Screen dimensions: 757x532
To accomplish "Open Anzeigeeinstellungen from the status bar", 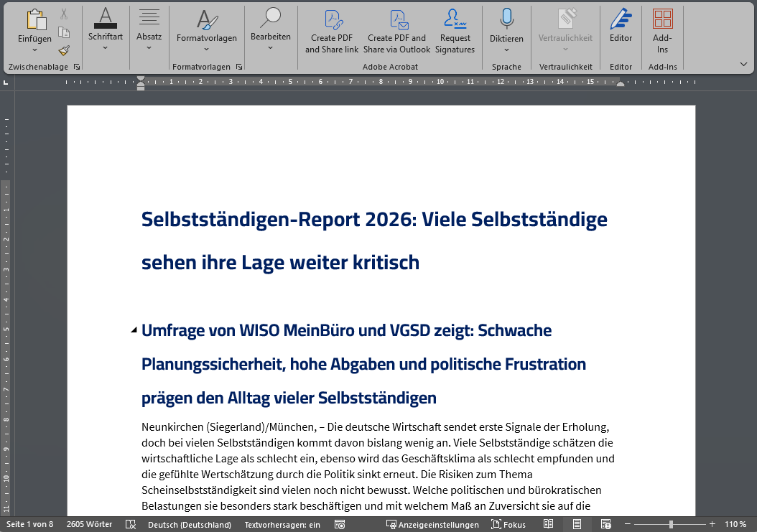I will tap(432, 525).
